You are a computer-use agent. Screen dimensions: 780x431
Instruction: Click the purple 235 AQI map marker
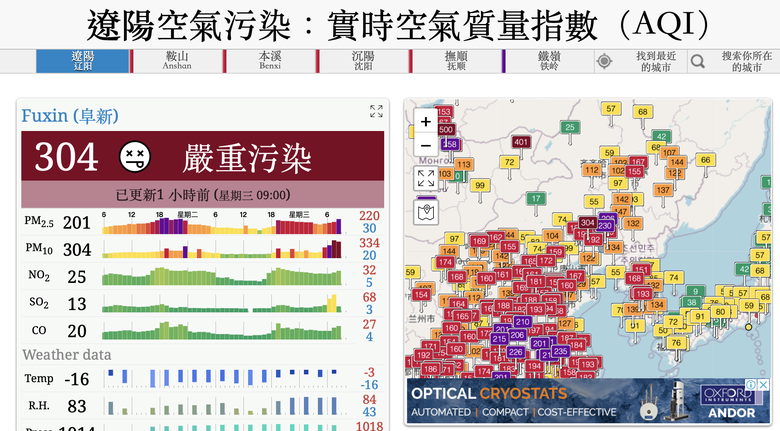coord(561,351)
